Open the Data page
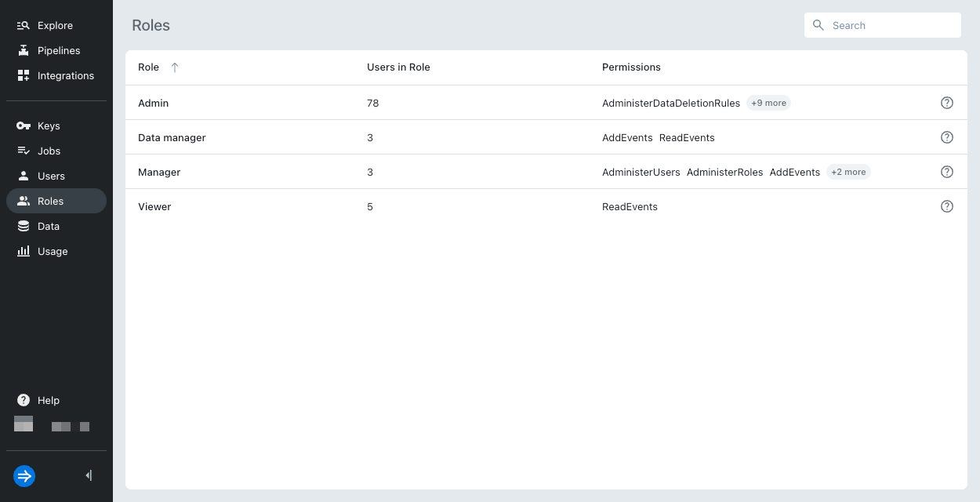The height and width of the screenshot is (502, 980). coord(56,226)
